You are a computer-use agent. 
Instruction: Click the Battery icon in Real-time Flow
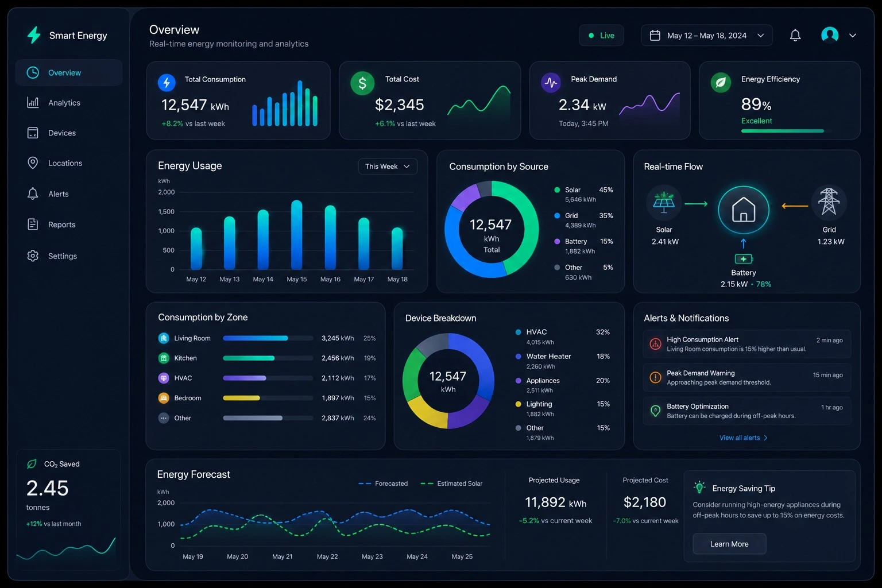(744, 259)
